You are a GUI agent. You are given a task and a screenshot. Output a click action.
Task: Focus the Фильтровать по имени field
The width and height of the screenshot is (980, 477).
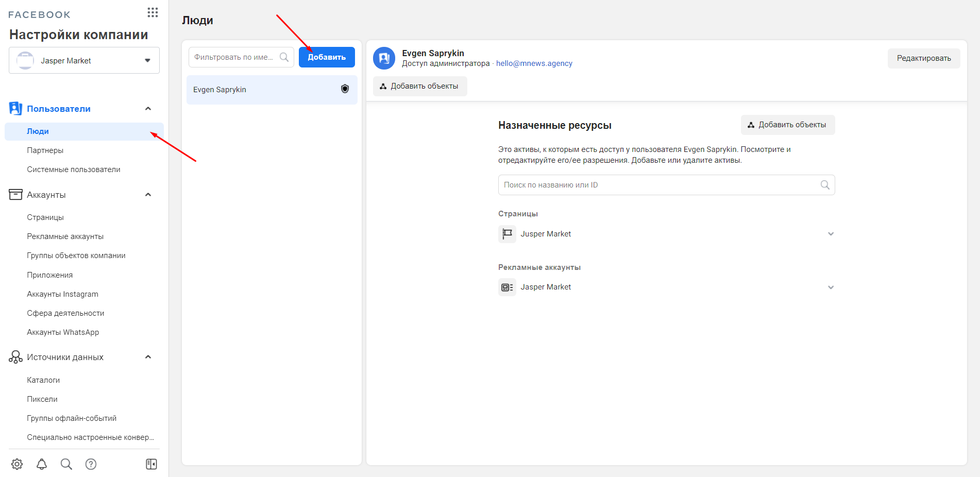point(241,57)
